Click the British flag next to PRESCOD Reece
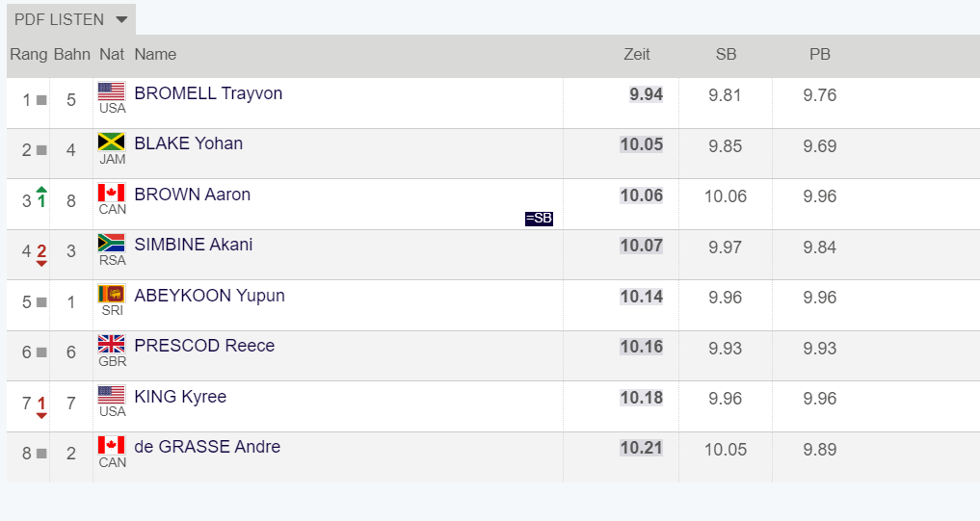 (111, 344)
